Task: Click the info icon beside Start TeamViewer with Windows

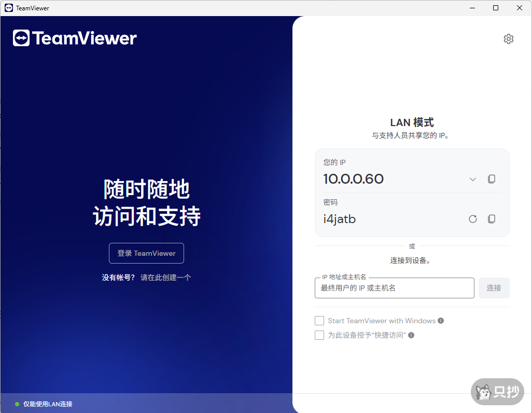Action: pyautogui.click(x=441, y=321)
